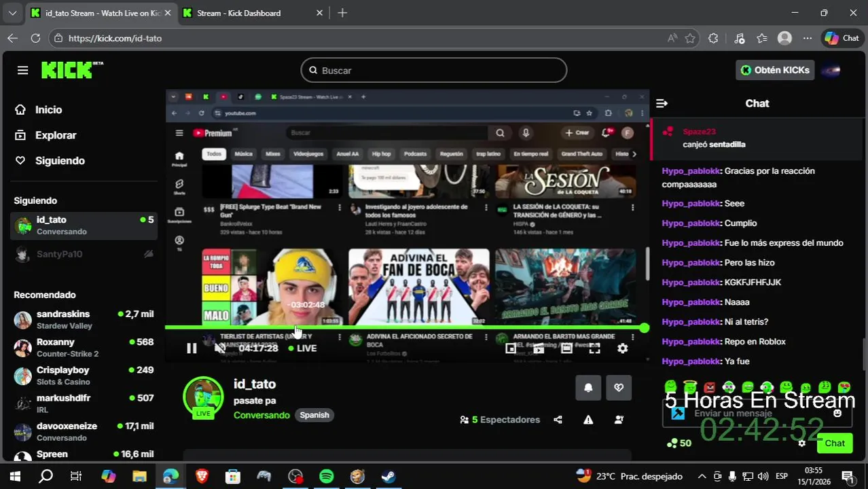Image resolution: width=868 pixels, height=489 pixels.
Task: Click the 50 channel points indicator
Action: click(x=679, y=443)
